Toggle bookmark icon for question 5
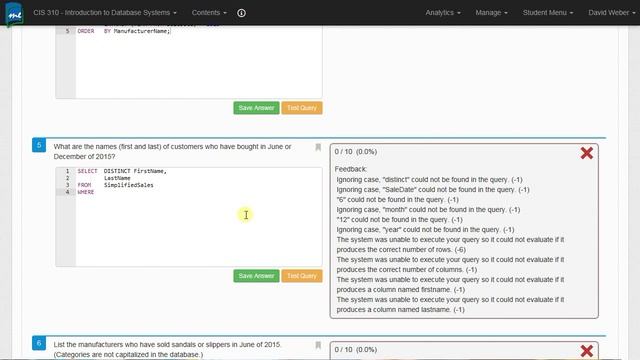Image resolution: width=640 pixels, height=360 pixels. click(318, 147)
